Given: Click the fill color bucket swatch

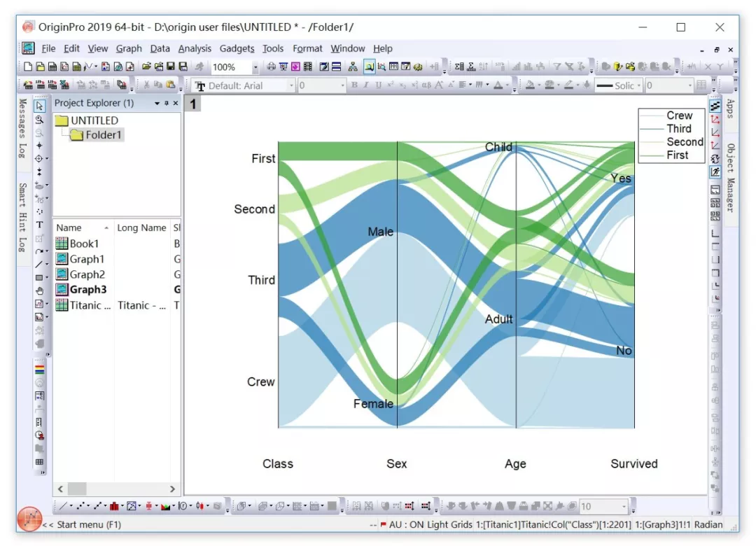Looking at the screenshot, I should pyautogui.click(x=531, y=85).
